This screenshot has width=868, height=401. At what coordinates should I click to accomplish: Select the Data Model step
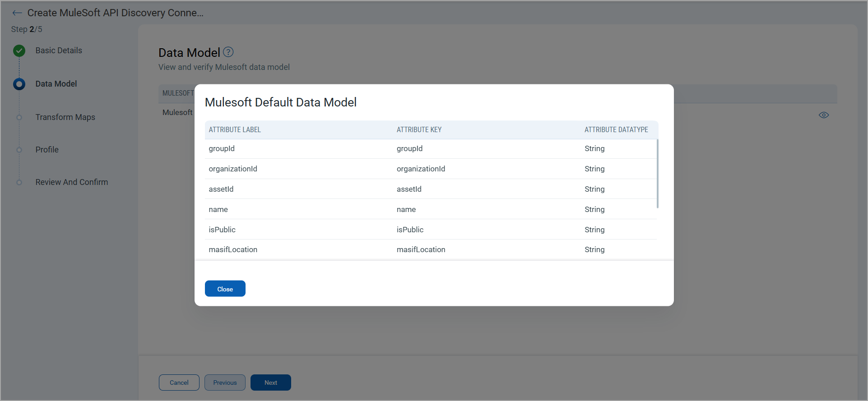[x=56, y=84]
